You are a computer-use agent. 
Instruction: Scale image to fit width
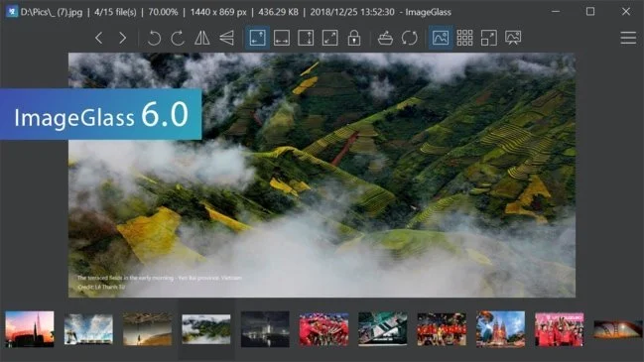[282, 38]
